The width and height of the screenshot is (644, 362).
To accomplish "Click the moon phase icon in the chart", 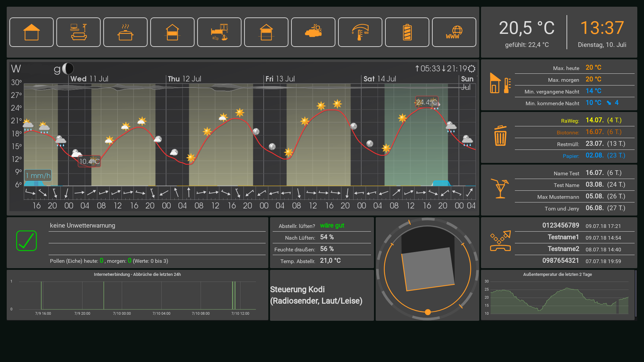I will tap(68, 69).
